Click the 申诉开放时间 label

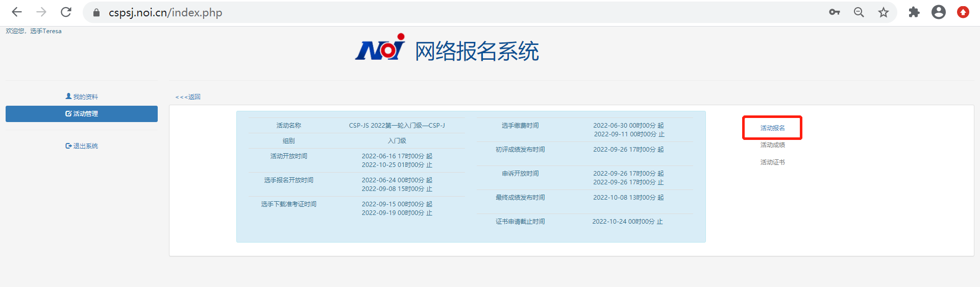tap(520, 174)
